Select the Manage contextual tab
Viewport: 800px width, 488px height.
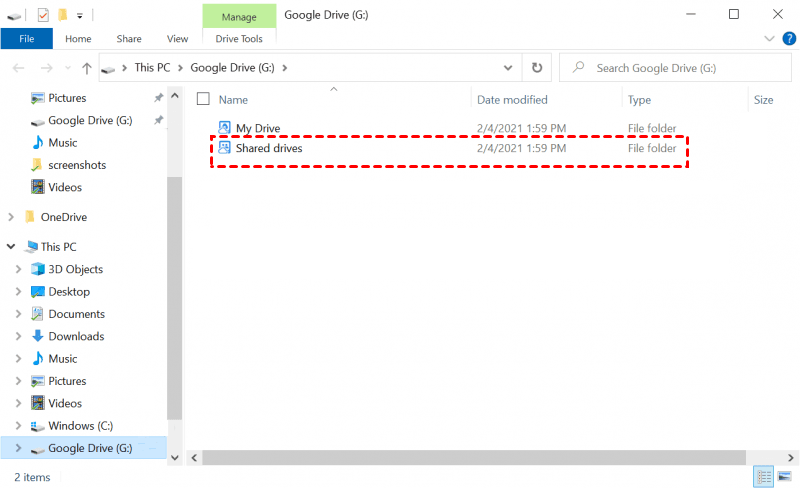click(x=239, y=17)
